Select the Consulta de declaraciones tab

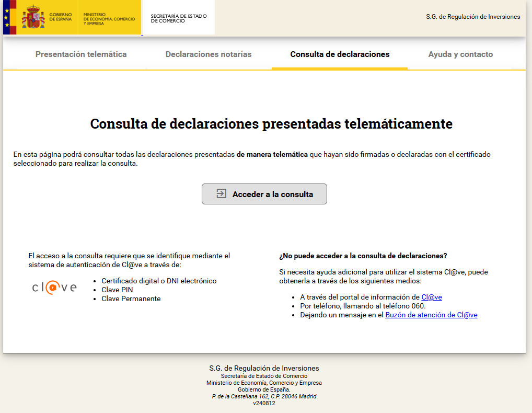tap(340, 54)
